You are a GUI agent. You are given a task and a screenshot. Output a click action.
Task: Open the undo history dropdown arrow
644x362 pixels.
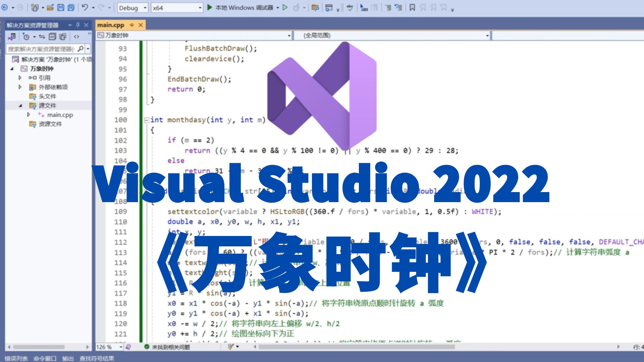click(x=93, y=8)
